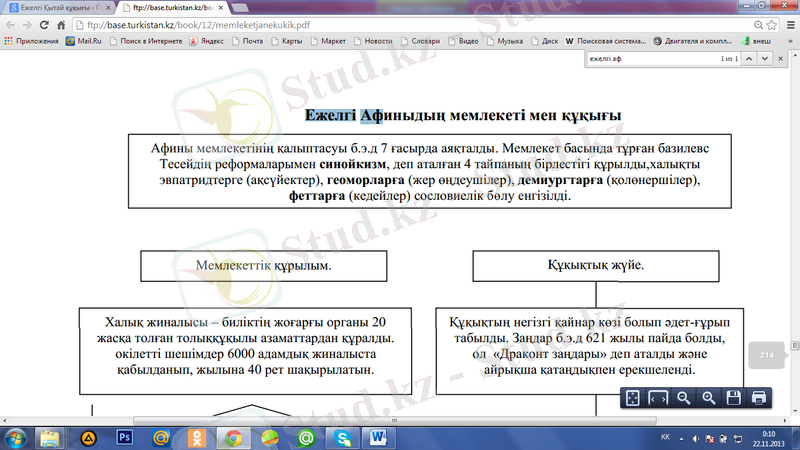Open the Двигателя и компл bookmark

(x=693, y=41)
